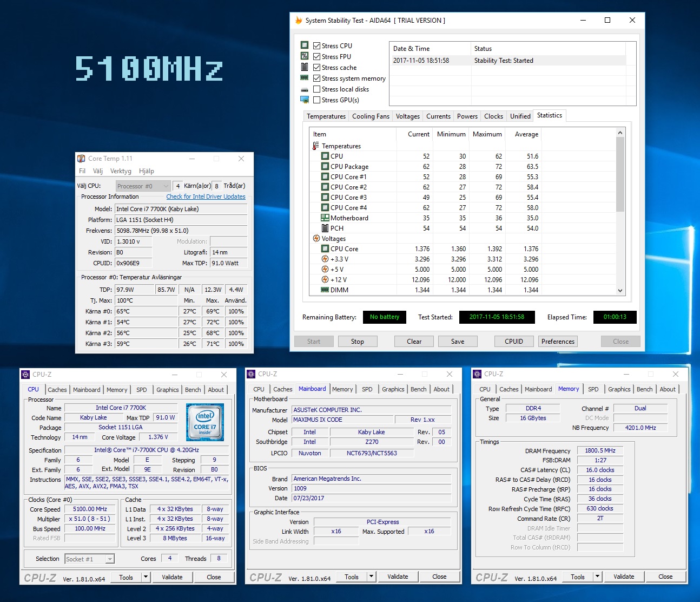Viewport: 700px width, 602px height.
Task: Click the statistics scrollbar down arrow
Action: click(620, 290)
